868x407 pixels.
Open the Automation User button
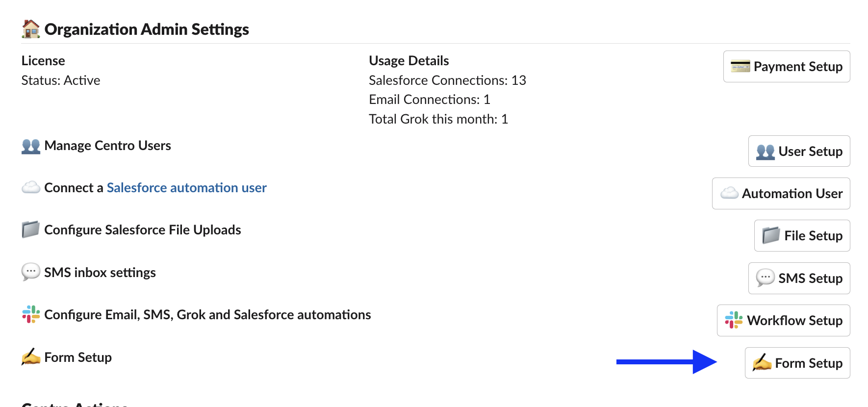pyautogui.click(x=781, y=193)
